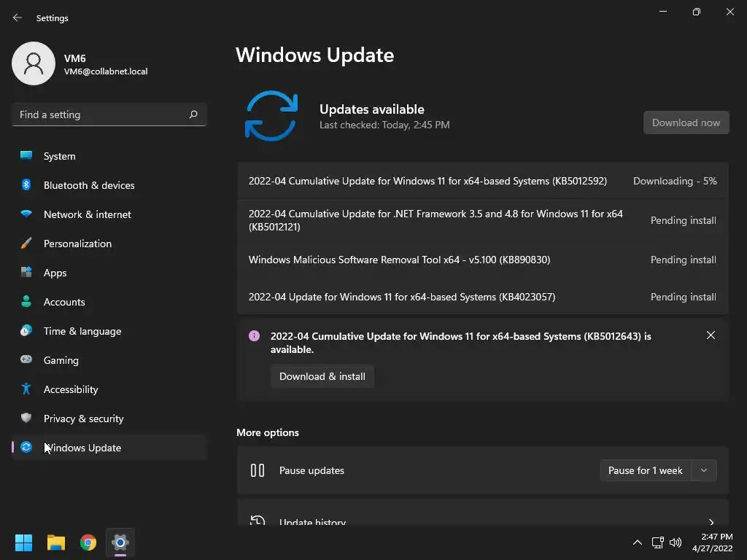Click the back arrow in Settings

18,17
